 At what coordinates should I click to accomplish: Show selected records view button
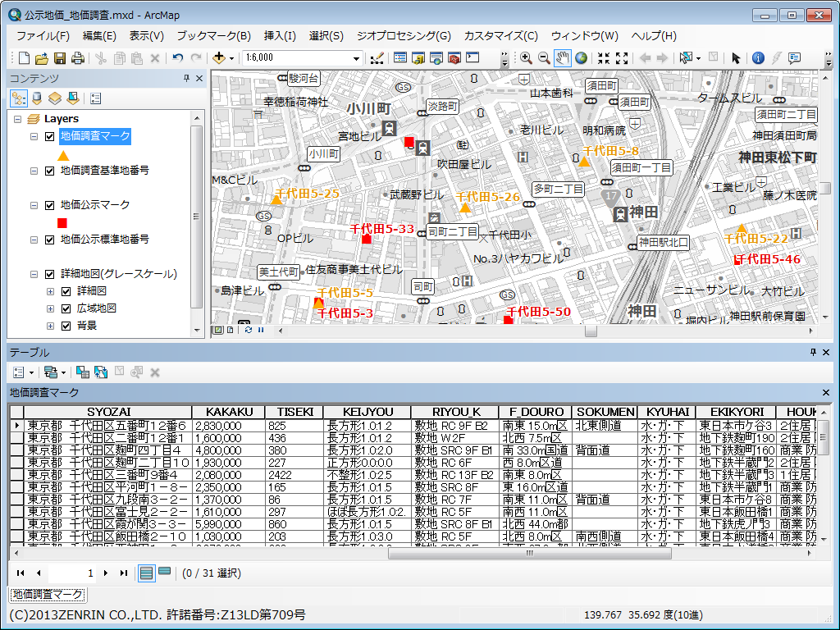click(x=164, y=573)
